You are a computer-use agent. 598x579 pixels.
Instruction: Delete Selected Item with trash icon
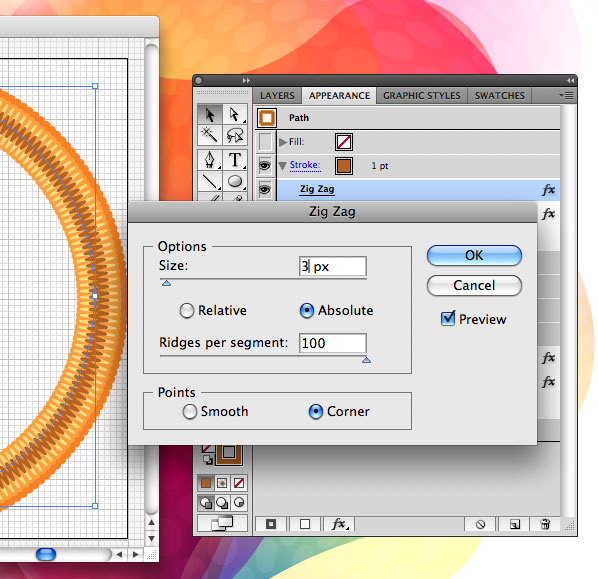click(545, 524)
